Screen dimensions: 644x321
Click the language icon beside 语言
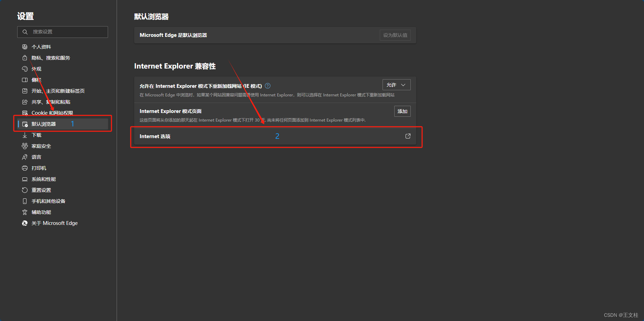click(x=25, y=157)
